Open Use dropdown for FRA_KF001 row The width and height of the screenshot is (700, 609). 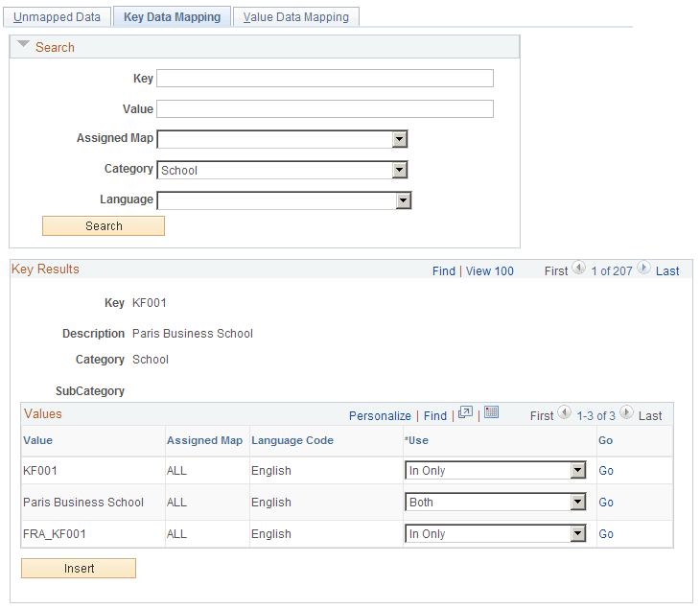point(578,533)
